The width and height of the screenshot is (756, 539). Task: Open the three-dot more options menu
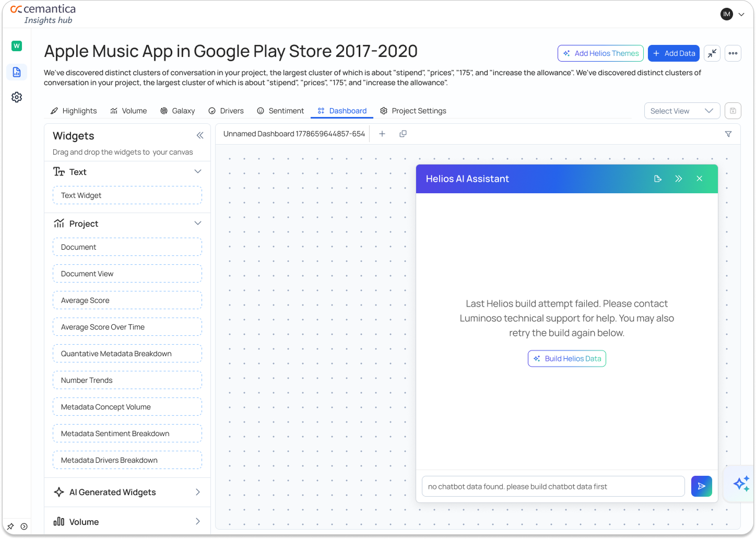tap(733, 53)
